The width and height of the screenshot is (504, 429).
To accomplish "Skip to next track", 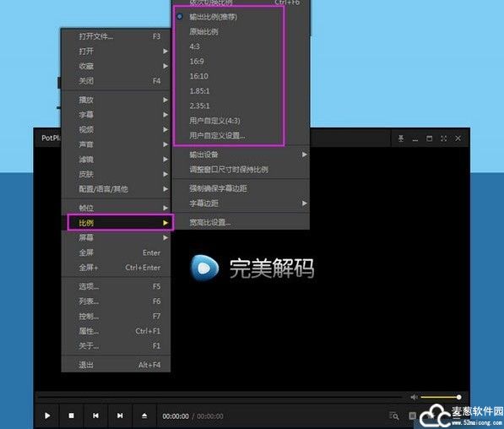I will click(x=120, y=415).
